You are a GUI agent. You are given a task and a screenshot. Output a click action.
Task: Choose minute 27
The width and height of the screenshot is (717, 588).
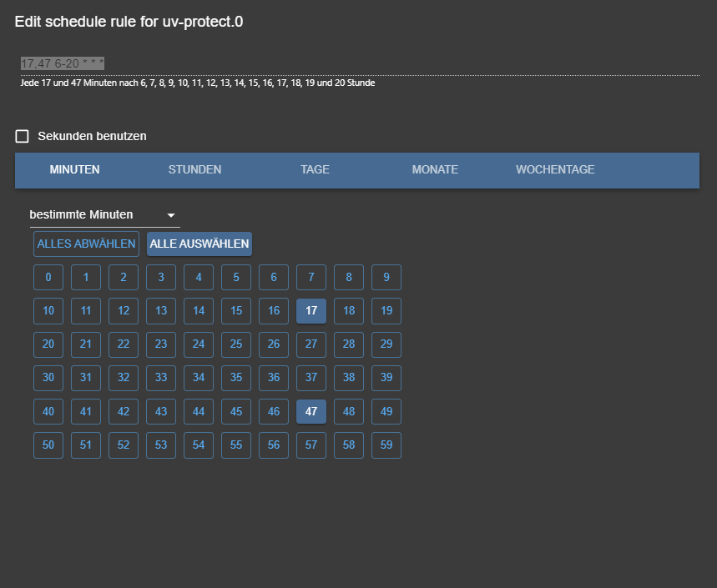point(311,344)
